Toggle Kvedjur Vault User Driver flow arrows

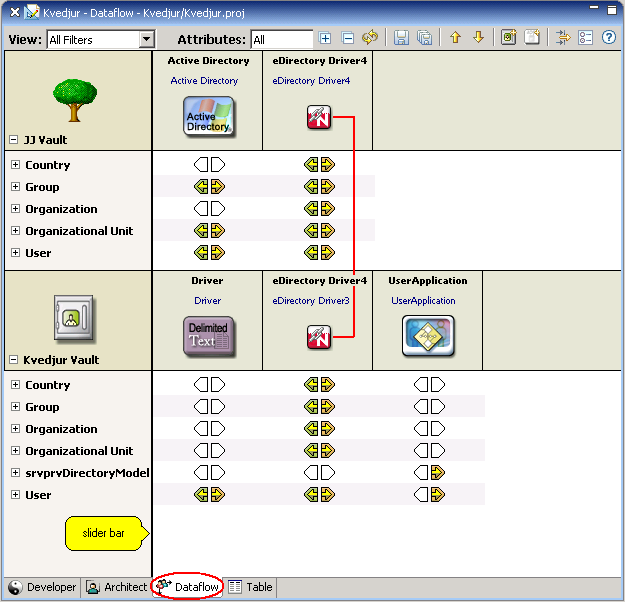[x=209, y=495]
